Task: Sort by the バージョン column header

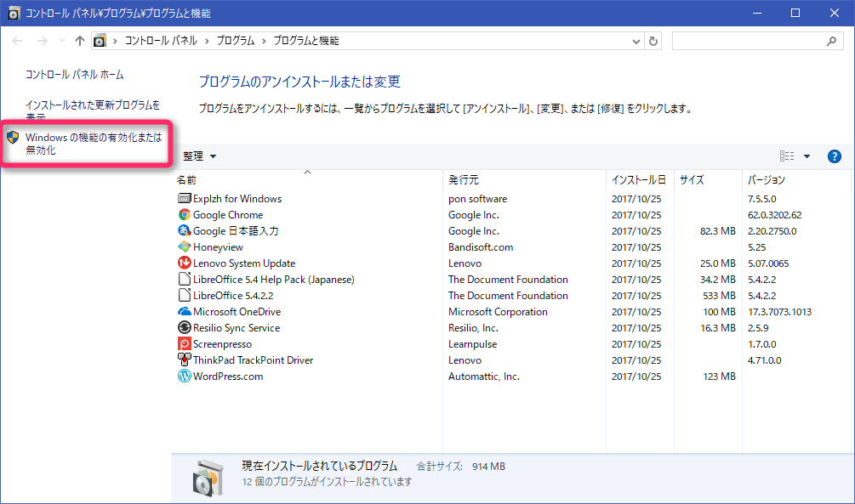Action: 796,180
